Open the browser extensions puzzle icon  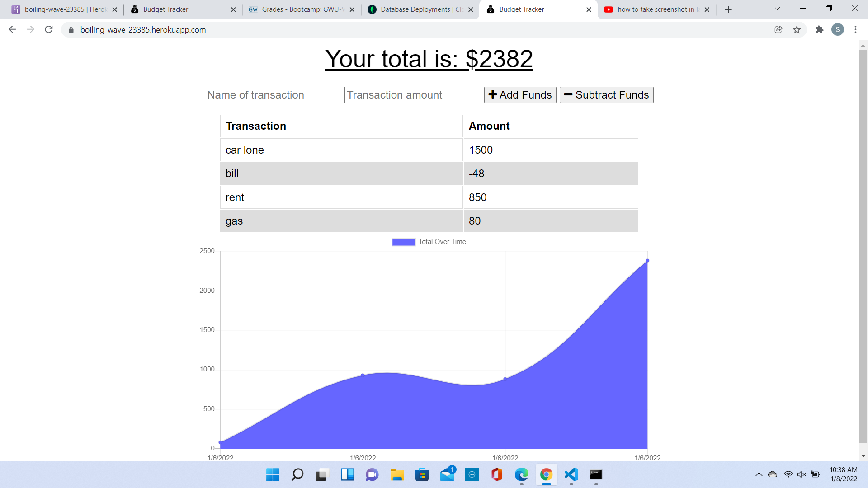(819, 29)
